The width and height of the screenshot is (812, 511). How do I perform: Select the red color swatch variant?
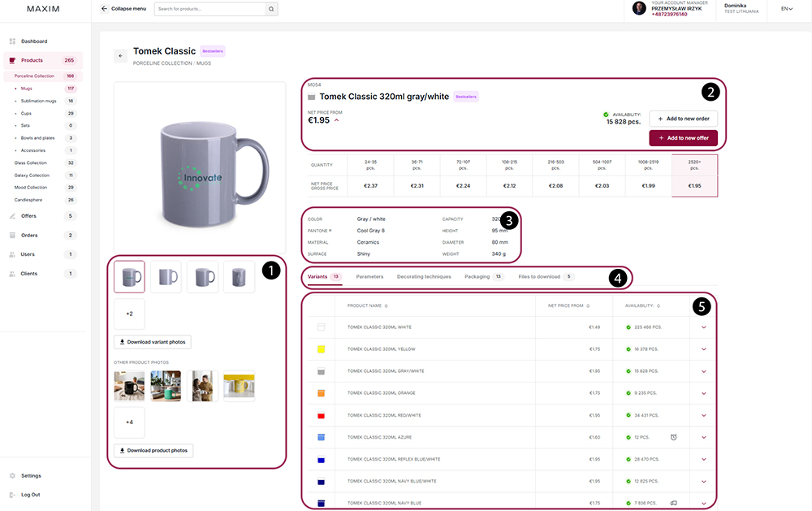coord(321,416)
